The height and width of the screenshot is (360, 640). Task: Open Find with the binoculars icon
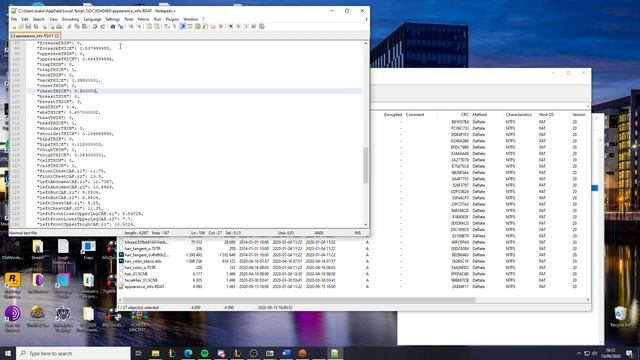[112, 27]
